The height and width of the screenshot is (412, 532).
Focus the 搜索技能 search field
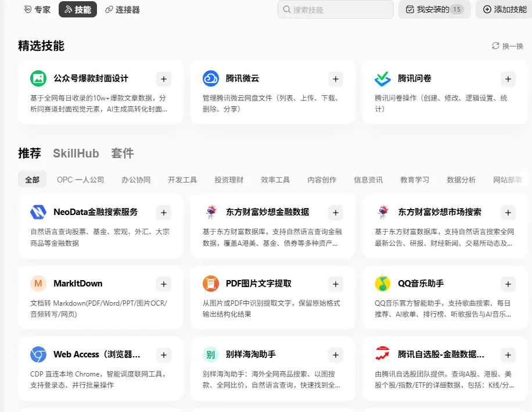coord(336,9)
